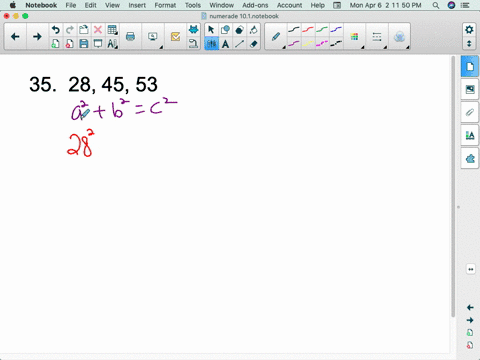Open the Add-ons puzzle sidebar tab
The height and width of the screenshot is (360, 480).
coord(470,158)
